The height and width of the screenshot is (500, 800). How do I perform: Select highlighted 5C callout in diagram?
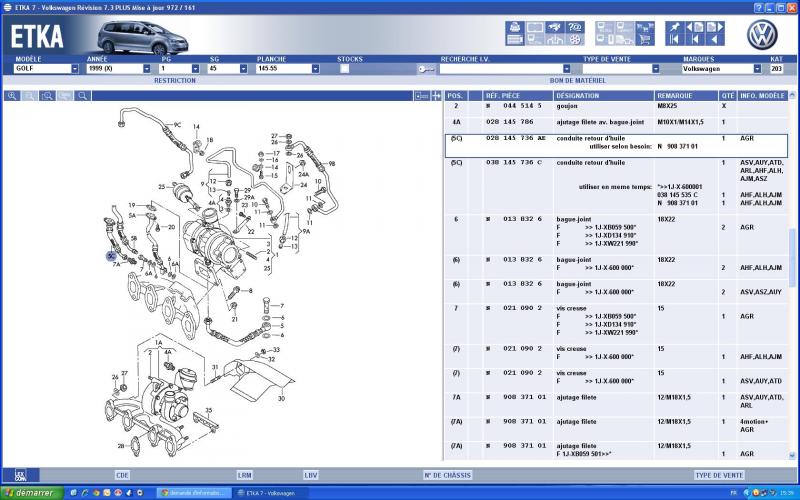(x=111, y=256)
